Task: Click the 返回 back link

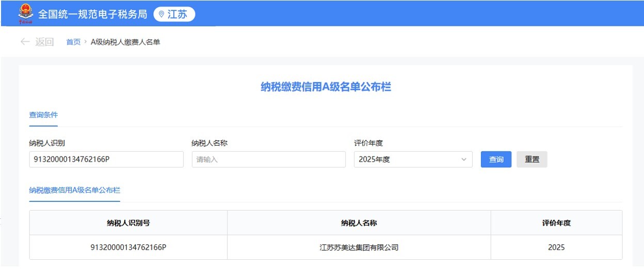Action: 44,42
